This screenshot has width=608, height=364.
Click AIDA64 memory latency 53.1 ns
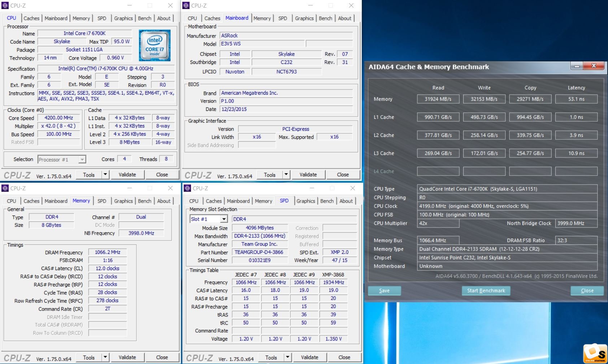[x=576, y=99]
